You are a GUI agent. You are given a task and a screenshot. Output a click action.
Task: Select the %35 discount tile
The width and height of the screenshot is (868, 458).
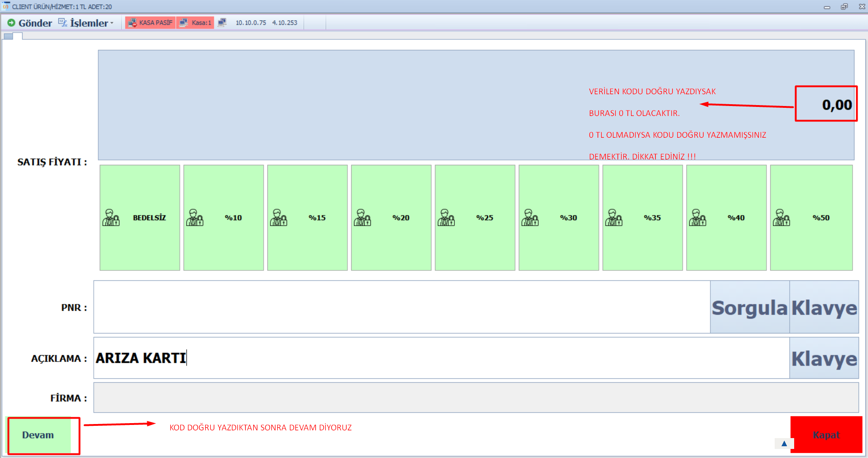tap(642, 218)
